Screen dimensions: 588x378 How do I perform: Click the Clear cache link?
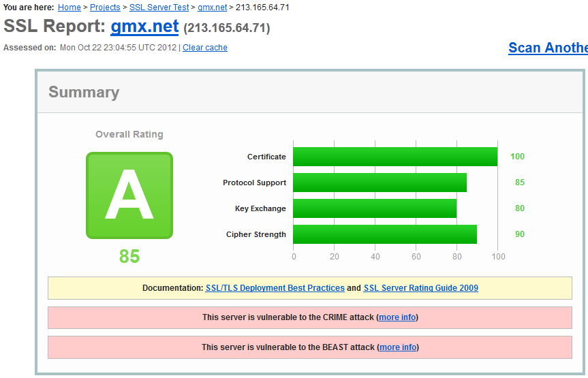coord(205,48)
